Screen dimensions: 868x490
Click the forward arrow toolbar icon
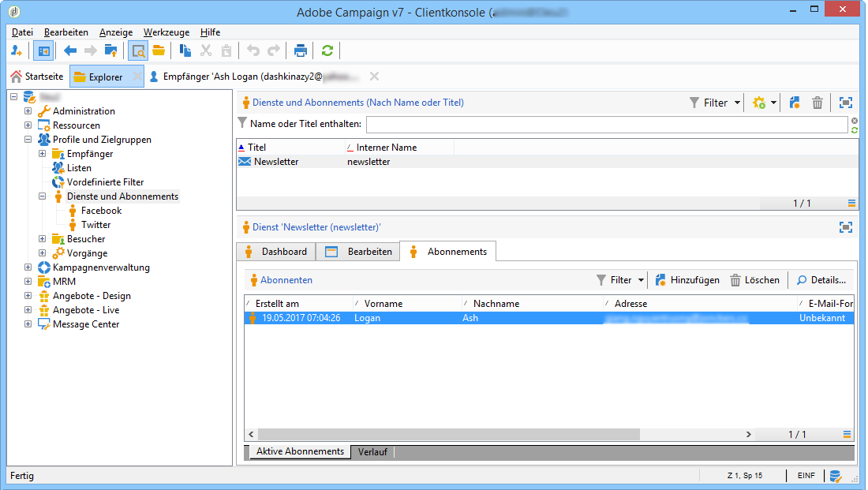(90, 51)
